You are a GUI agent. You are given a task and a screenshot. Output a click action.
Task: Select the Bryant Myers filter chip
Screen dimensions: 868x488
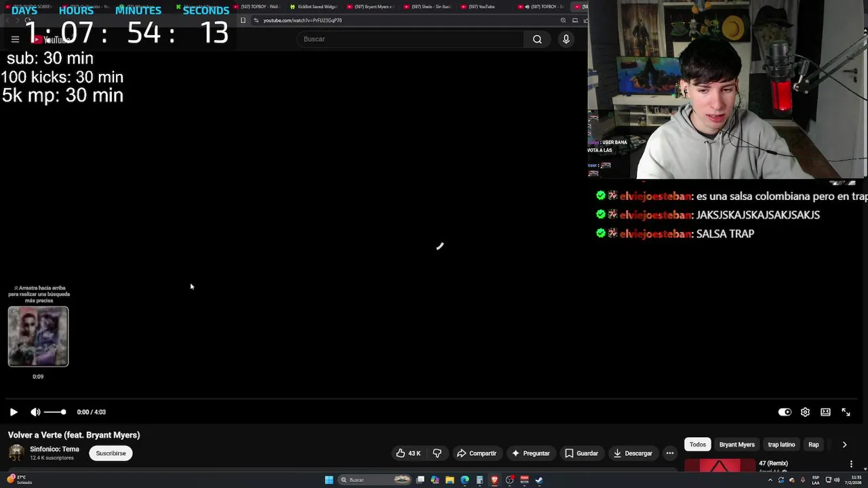click(737, 445)
